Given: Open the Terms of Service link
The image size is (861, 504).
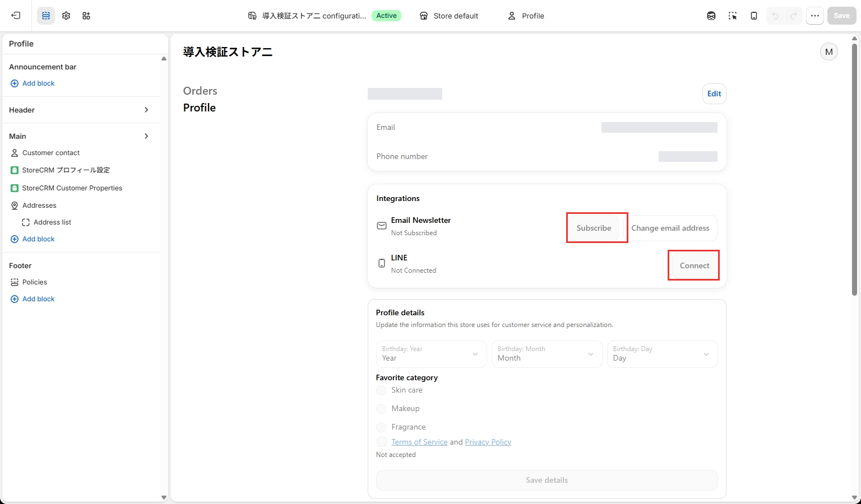Looking at the screenshot, I should (x=419, y=442).
